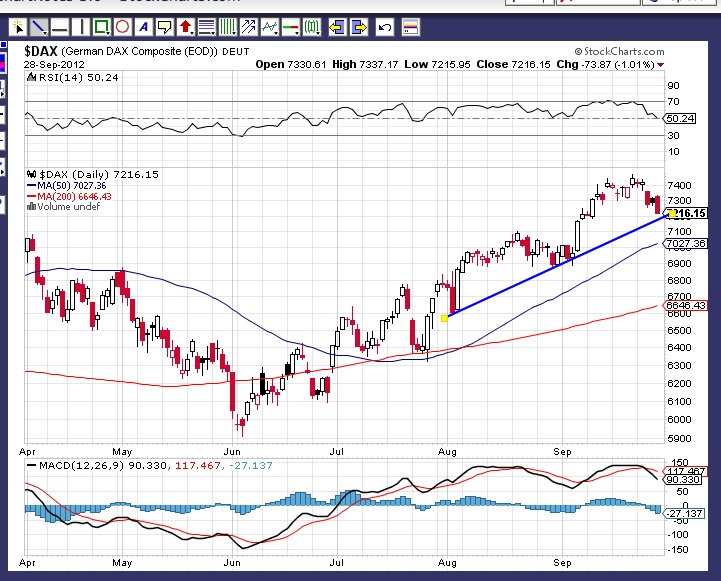Click the yellow end handle of trendline
This screenshot has width=721, height=581.
[672, 213]
